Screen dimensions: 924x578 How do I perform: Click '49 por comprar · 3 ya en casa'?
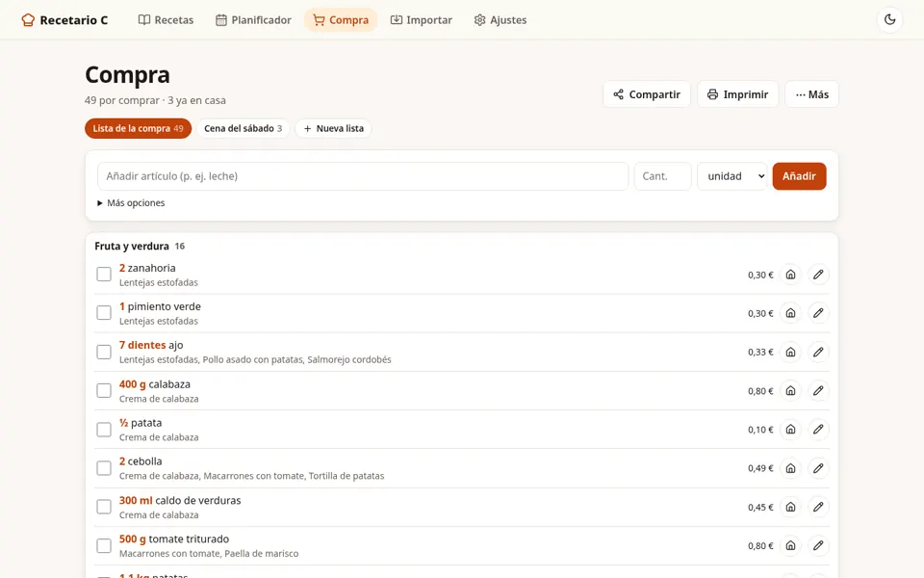155,100
